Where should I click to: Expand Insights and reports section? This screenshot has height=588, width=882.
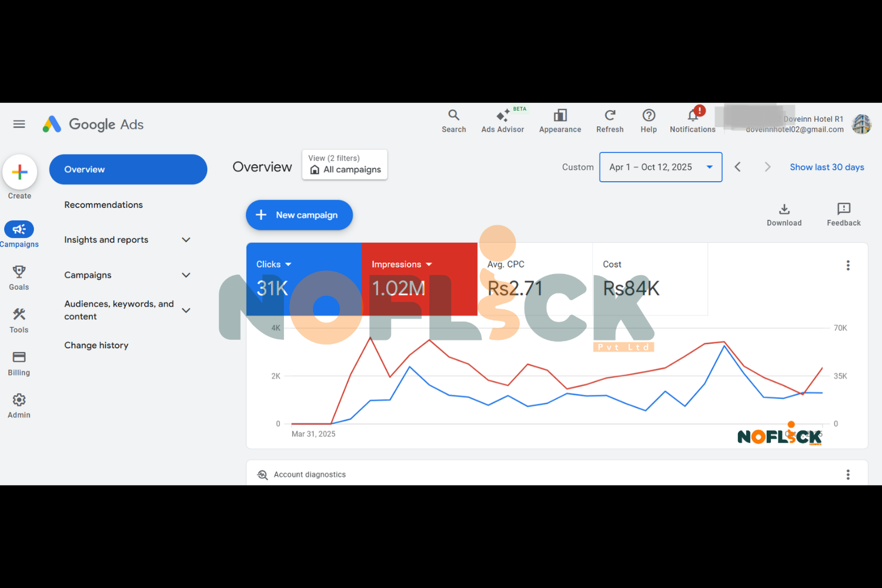[186, 240]
